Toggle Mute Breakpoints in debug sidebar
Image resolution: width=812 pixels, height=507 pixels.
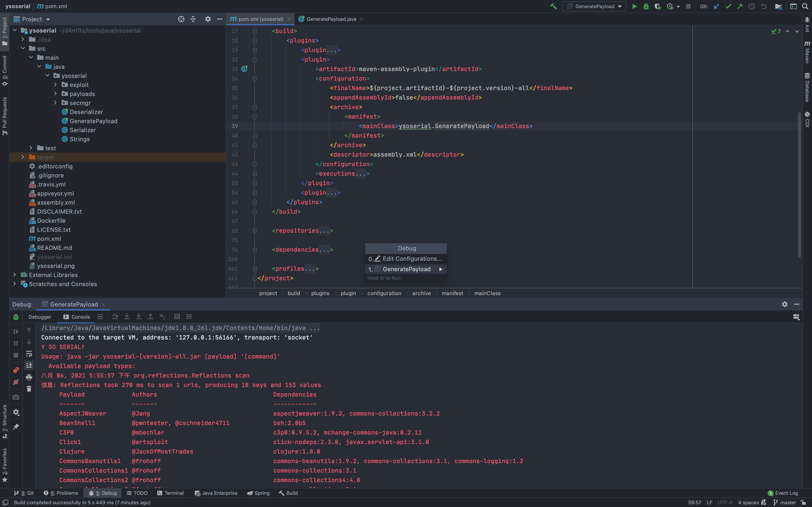pos(16,382)
